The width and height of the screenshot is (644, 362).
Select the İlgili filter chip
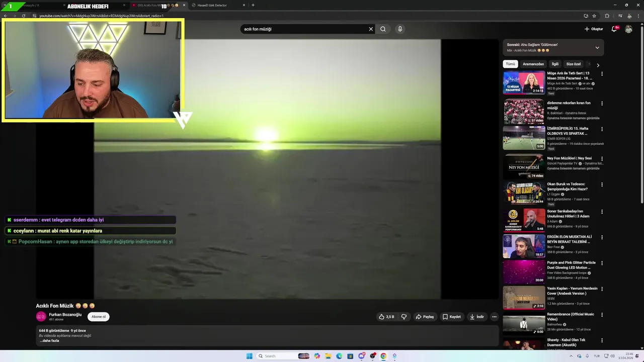point(555,64)
